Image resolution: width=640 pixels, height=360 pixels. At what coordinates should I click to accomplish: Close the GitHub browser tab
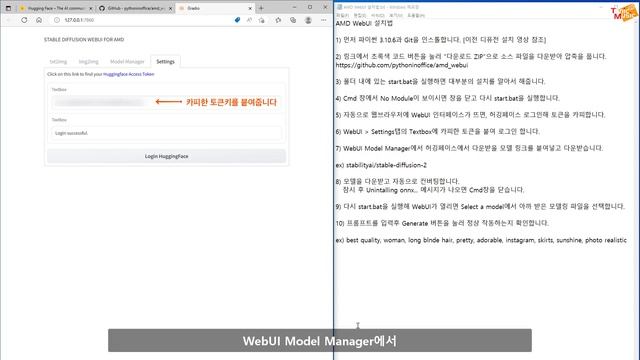[x=171, y=8]
